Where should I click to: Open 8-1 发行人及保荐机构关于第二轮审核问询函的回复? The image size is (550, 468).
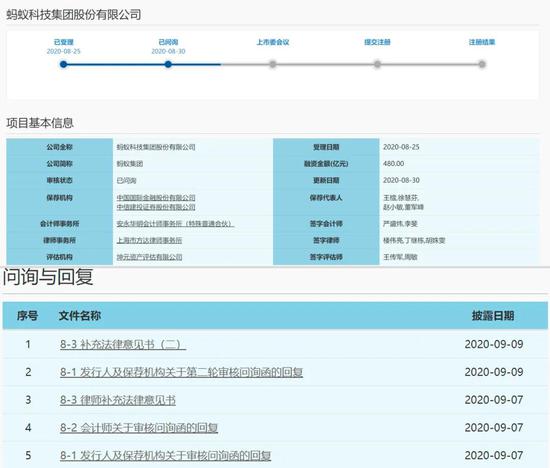(x=181, y=372)
